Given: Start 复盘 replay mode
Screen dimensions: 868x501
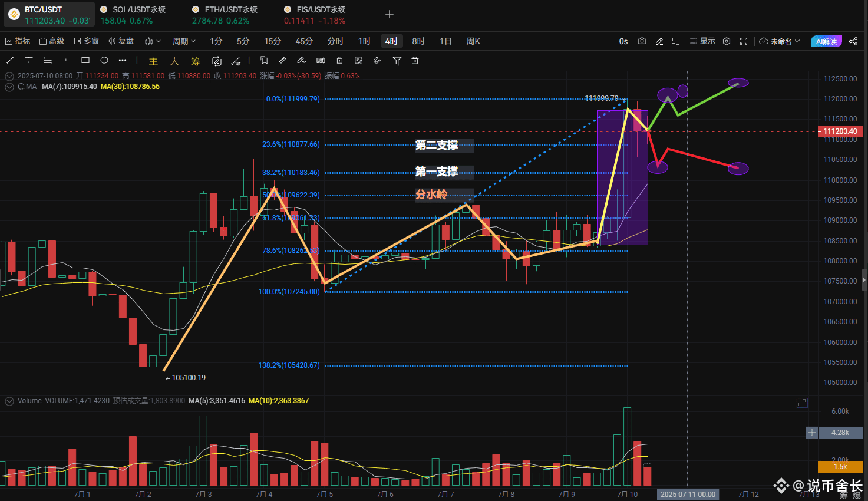Looking at the screenshot, I should click(121, 41).
